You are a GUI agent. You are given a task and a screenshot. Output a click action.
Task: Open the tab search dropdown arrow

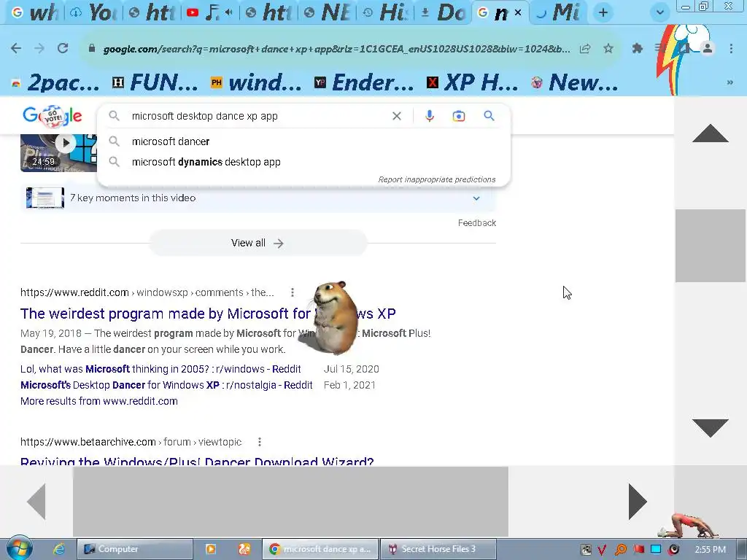659,13
